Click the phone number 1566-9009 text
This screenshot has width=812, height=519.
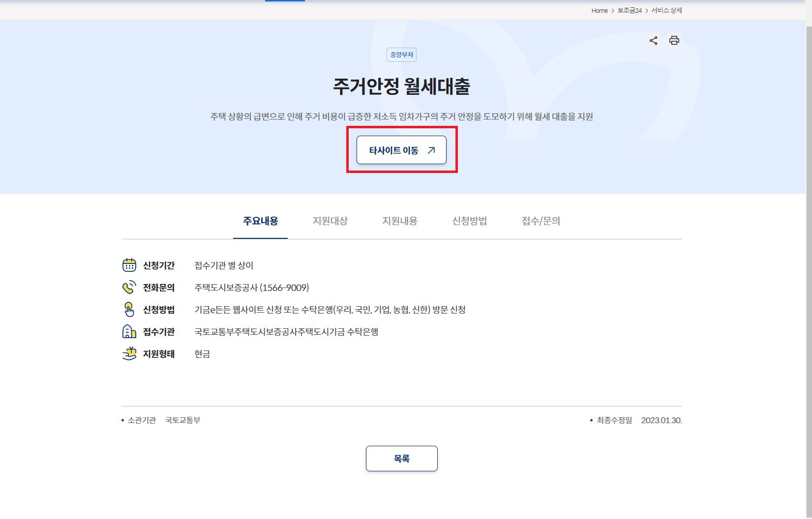(x=284, y=288)
